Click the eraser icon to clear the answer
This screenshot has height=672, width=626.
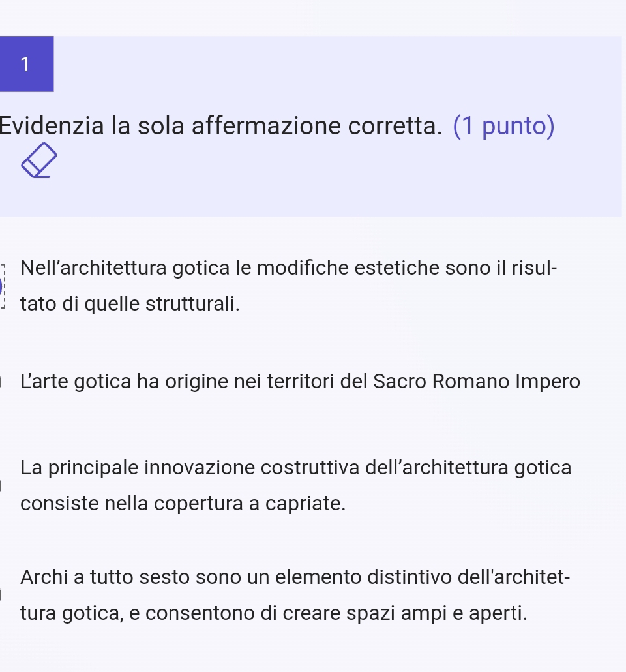click(39, 160)
